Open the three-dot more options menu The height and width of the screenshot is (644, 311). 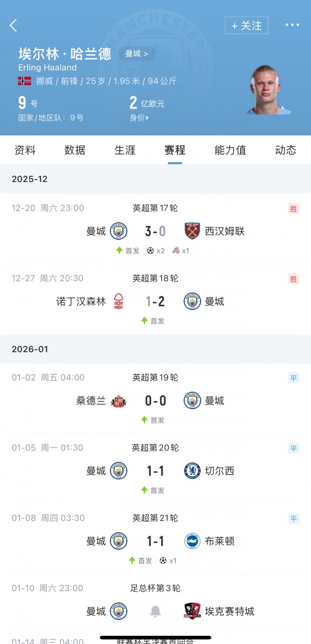(x=292, y=25)
